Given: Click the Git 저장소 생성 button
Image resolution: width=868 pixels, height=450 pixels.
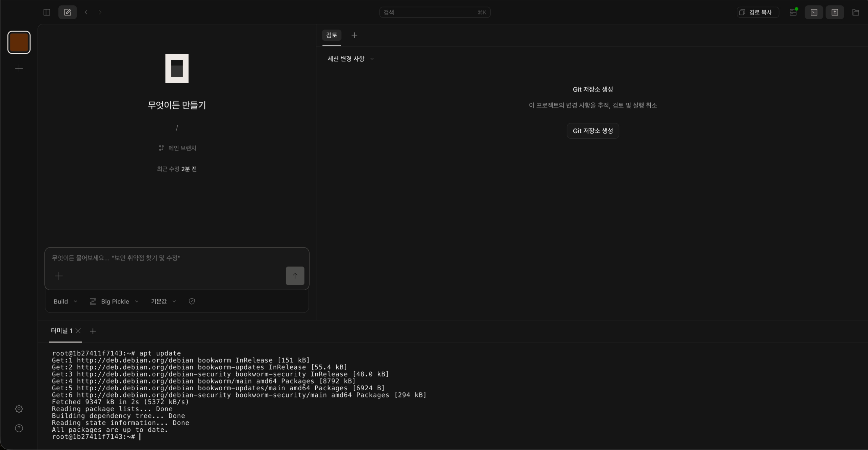Looking at the screenshot, I should (593, 131).
